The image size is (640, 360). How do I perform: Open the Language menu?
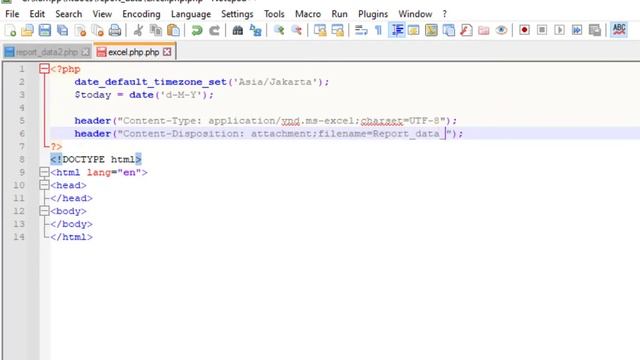click(x=191, y=14)
